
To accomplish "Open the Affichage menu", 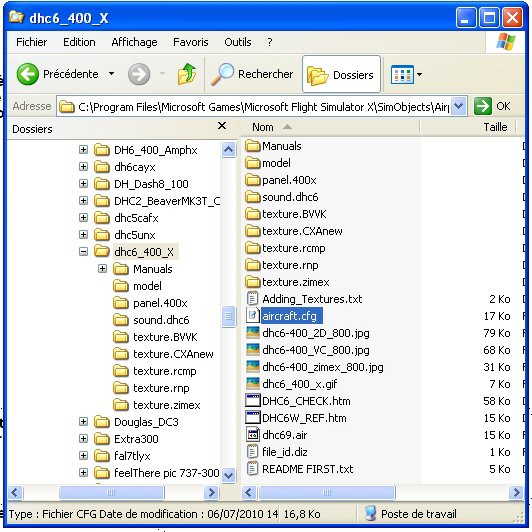I will pos(134,42).
